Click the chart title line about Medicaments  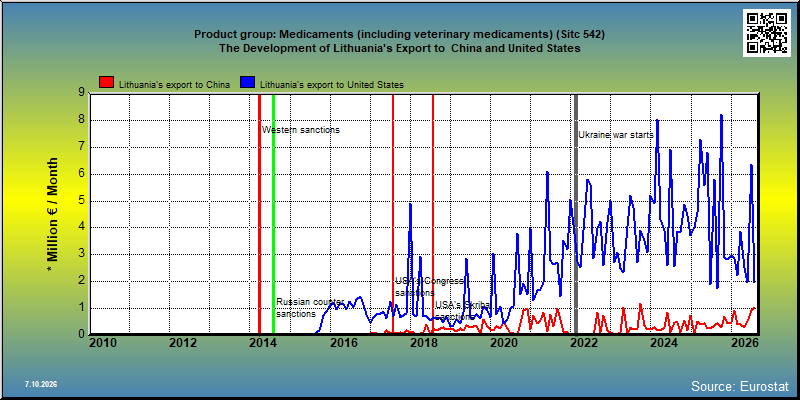tap(399, 35)
